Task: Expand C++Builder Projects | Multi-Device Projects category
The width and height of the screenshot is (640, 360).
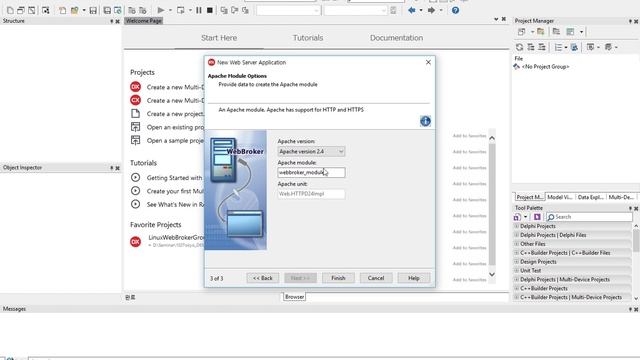Action: 516,297
